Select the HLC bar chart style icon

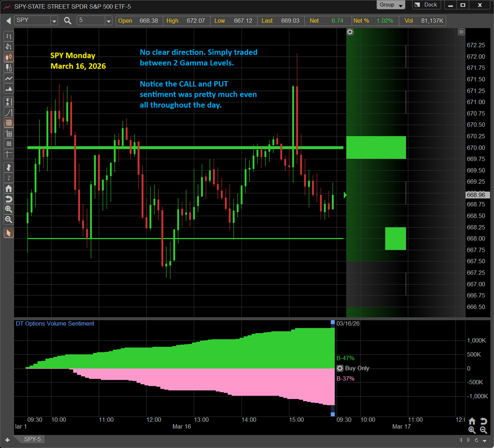(x=8, y=46)
